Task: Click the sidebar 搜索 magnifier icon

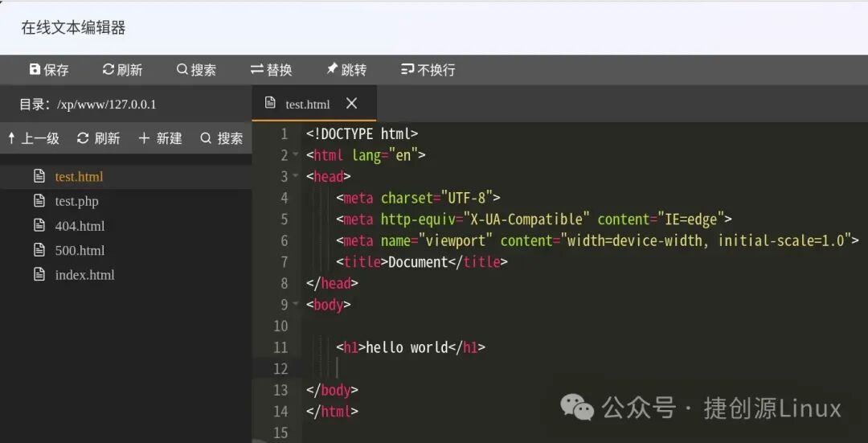Action: pos(206,137)
